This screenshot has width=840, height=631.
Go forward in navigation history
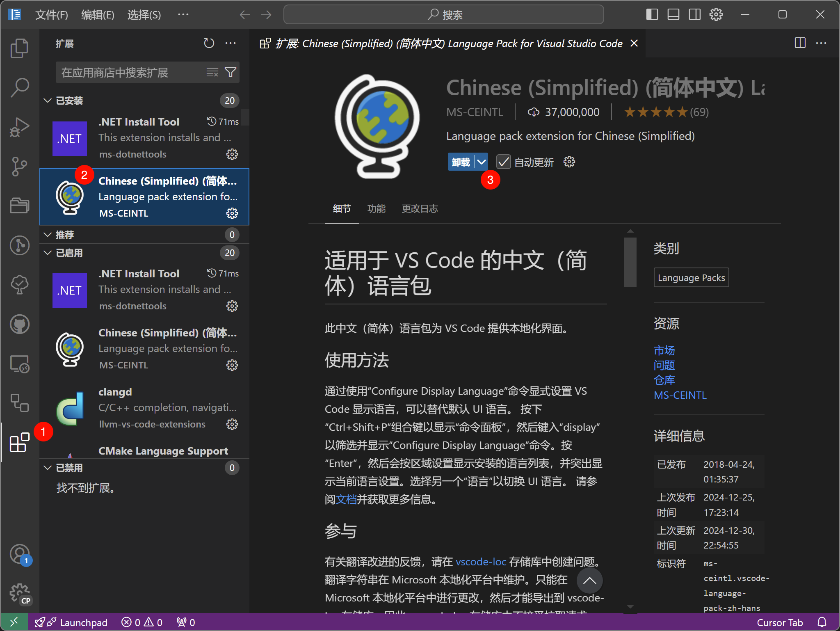click(266, 15)
